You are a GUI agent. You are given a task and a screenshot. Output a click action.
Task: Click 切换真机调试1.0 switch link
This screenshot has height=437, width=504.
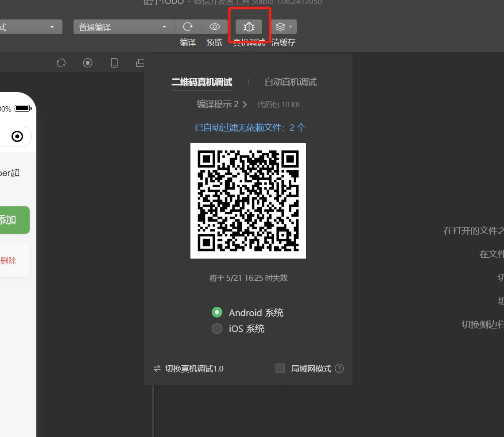(x=189, y=368)
